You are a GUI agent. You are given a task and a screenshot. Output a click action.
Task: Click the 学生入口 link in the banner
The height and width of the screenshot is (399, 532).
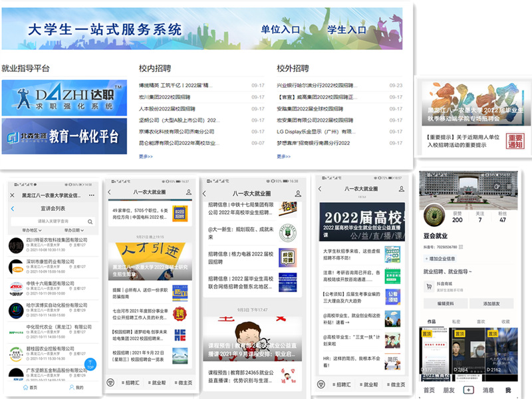coord(346,29)
